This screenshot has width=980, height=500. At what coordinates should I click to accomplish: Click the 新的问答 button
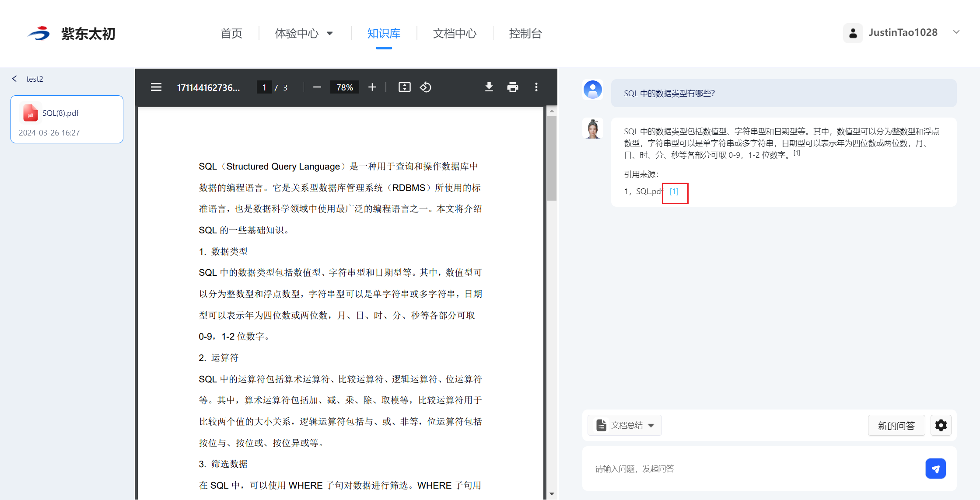(x=896, y=425)
